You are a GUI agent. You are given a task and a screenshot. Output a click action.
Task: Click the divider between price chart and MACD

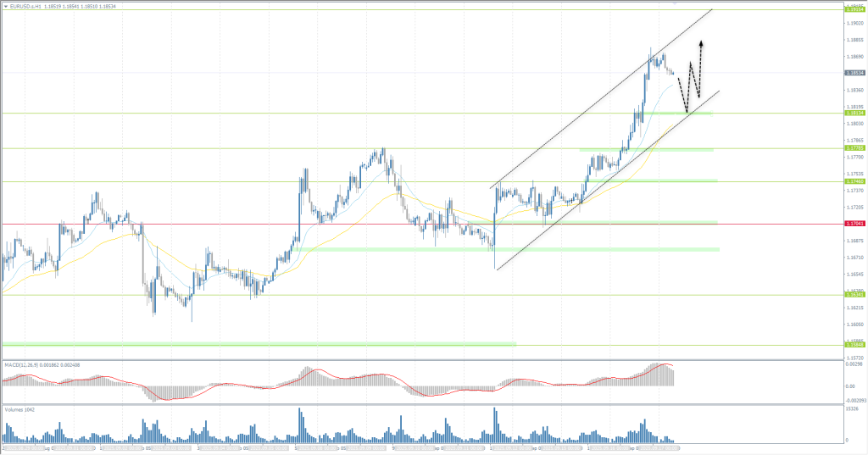pos(424,360)
